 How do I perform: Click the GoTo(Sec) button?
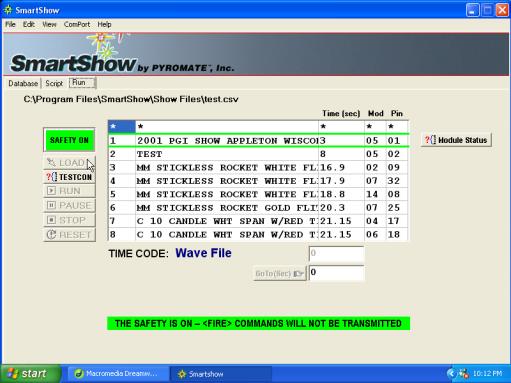coord(279,274)
